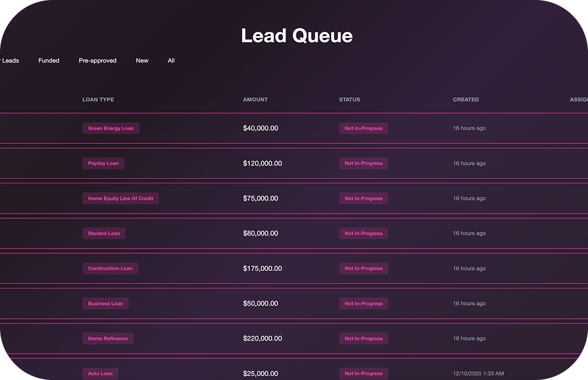Click the 12/10/2025 1:33 AM created timestamp
588x380 pixels.
478,373
